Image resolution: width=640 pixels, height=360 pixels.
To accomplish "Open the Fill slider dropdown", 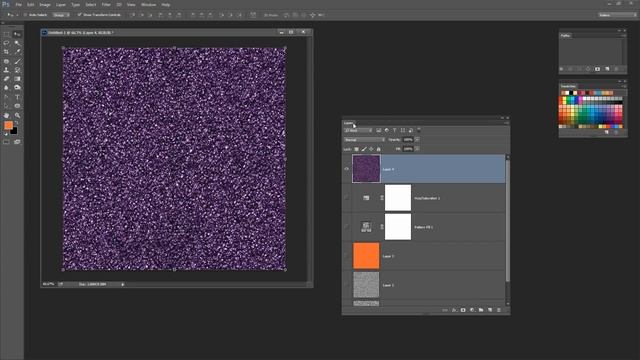I will click(417, 149).
